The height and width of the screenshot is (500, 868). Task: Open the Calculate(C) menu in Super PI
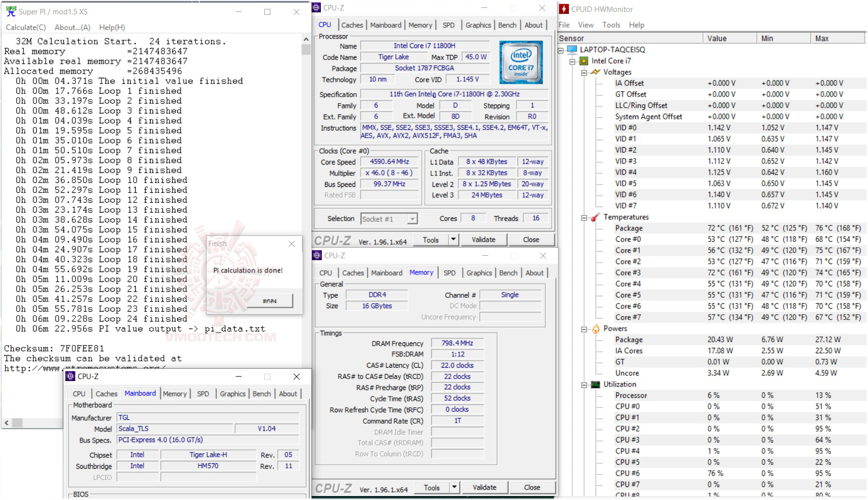pyautogui.click(x=26, y=27)
